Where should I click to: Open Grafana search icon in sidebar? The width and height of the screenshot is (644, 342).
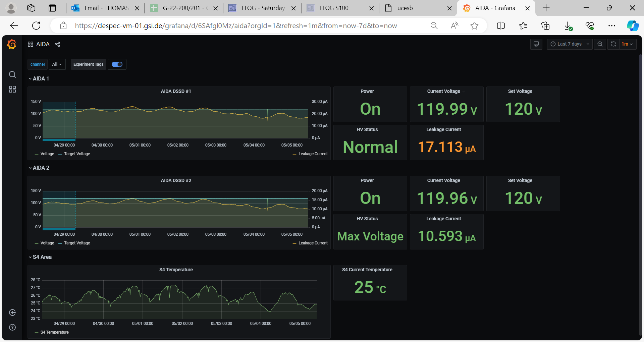pos(12,74)
